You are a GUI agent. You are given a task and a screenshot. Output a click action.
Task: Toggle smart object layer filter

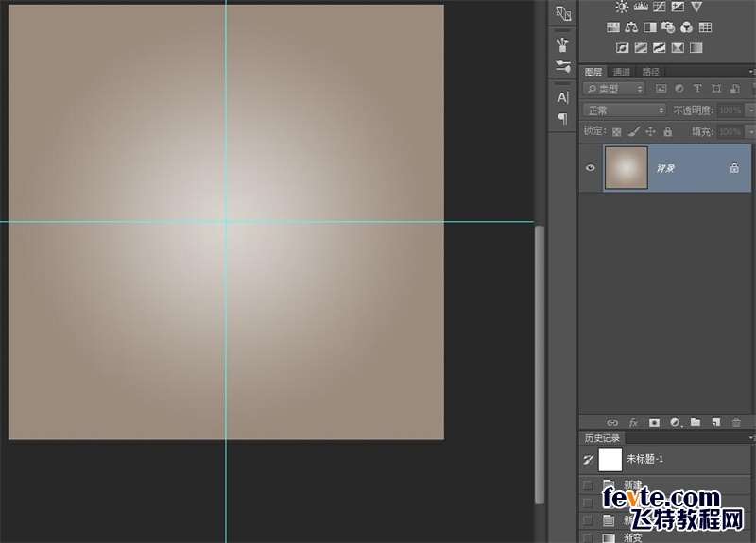click(735, 88)
